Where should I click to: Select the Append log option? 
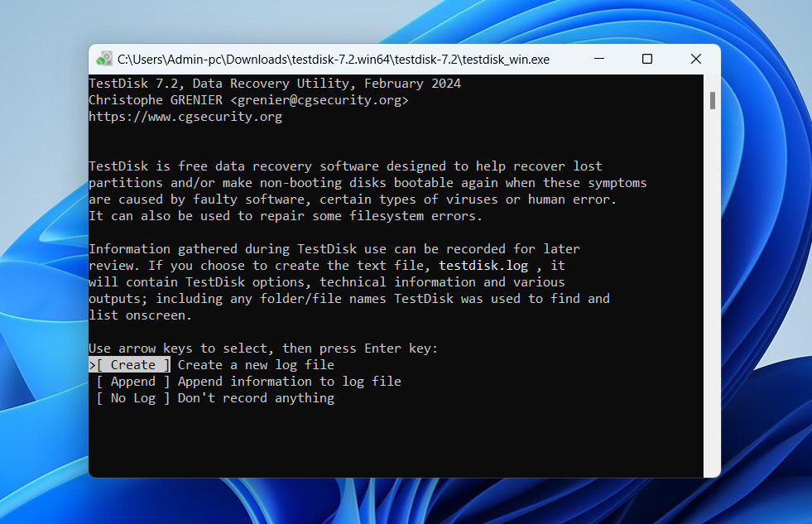pos(133,382)
